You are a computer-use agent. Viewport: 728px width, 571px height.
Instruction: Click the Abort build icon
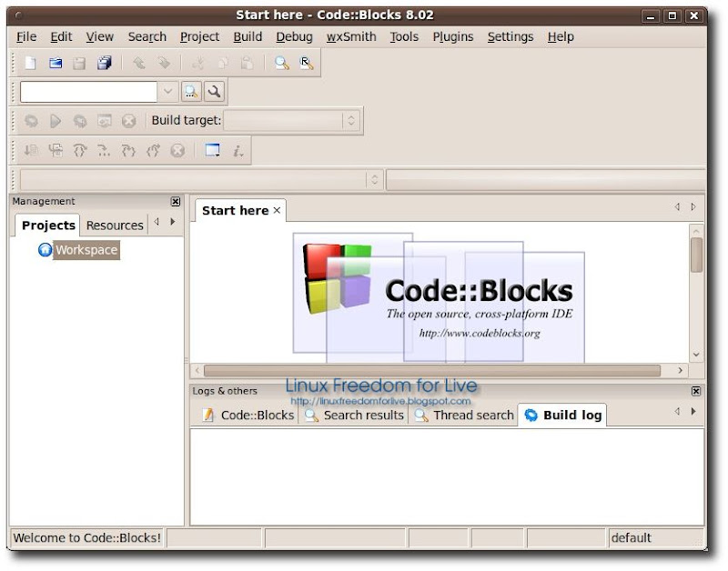pyautogui.click(x=128, y=121)
